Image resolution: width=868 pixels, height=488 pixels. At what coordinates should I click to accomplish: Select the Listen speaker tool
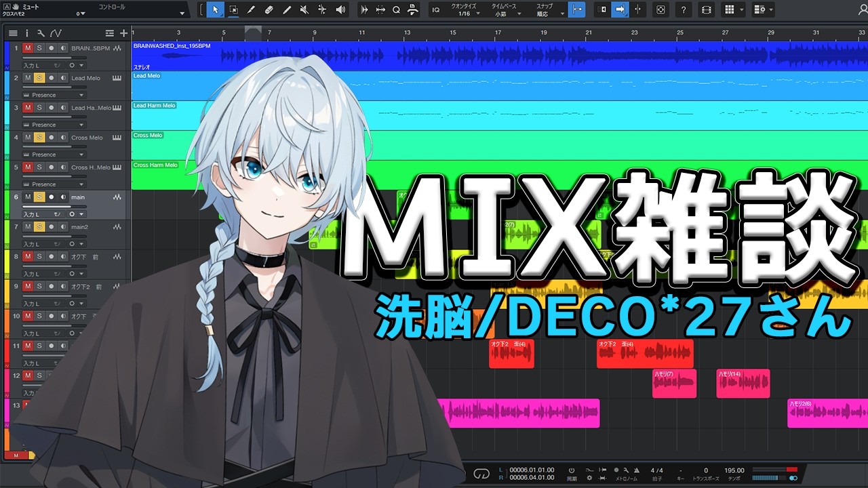[x=340, y=9]
